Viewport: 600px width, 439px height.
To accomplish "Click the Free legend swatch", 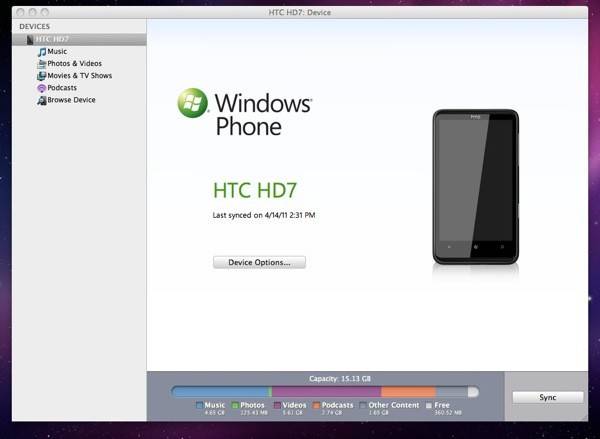I will pos(429,405).
